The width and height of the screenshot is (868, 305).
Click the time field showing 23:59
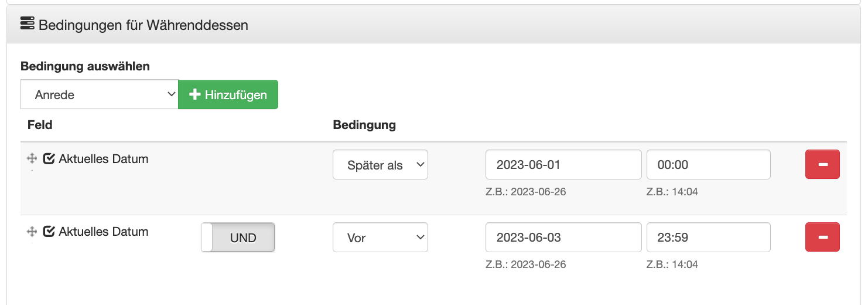click(x=708, y=238)
